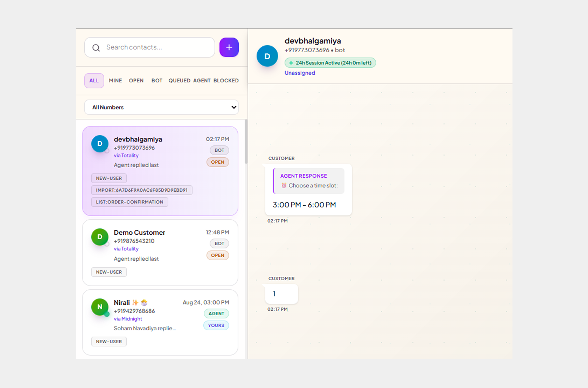Click 'Soham Navadiya replie...' preview text
The width and height of the screenshot is (588, 388).
click(145, 328)
